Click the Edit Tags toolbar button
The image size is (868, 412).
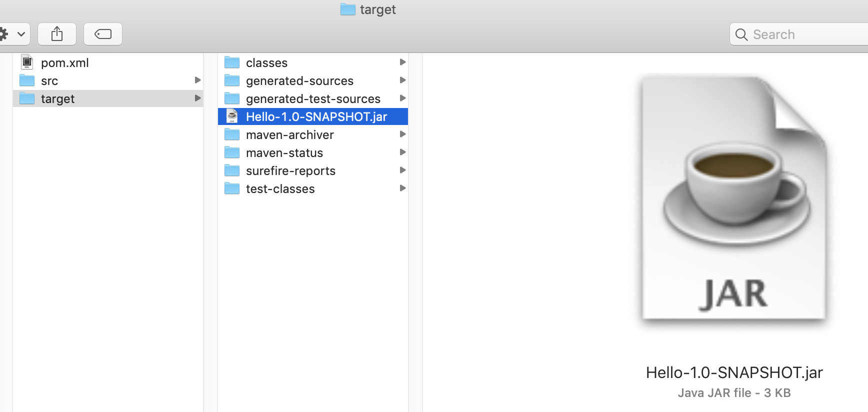point(103,34)
